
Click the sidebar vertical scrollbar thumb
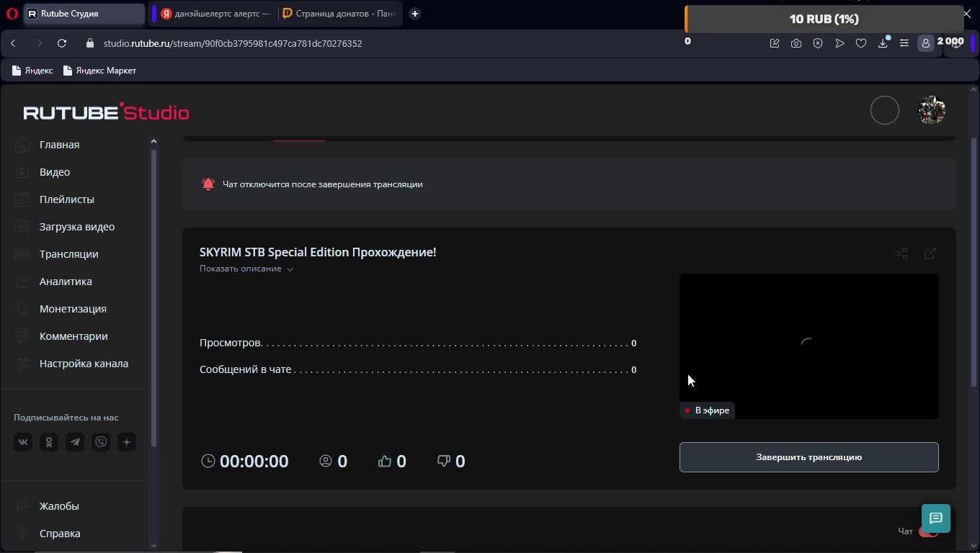pyautogui.click(x=153, y=299)
